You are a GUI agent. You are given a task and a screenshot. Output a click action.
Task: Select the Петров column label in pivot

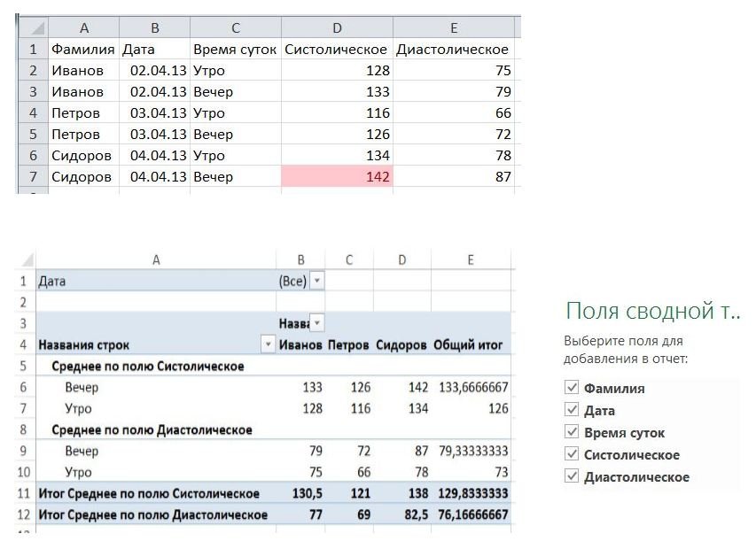(348, 344)
